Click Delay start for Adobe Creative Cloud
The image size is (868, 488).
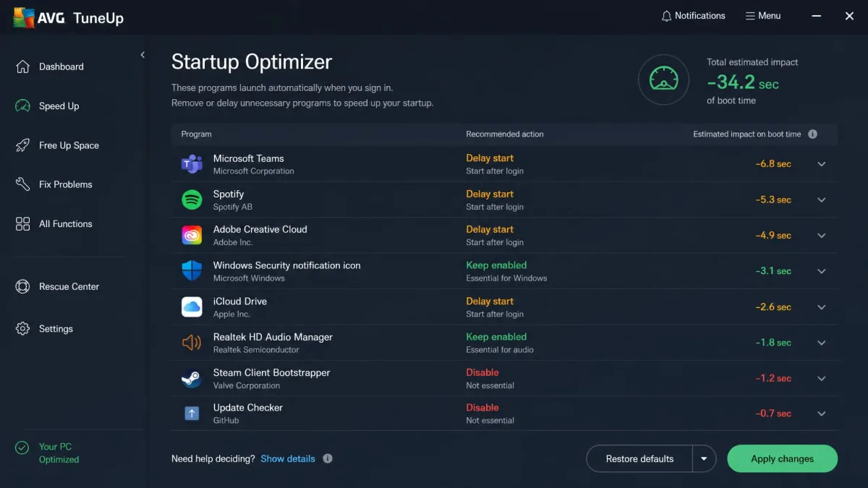490,229
